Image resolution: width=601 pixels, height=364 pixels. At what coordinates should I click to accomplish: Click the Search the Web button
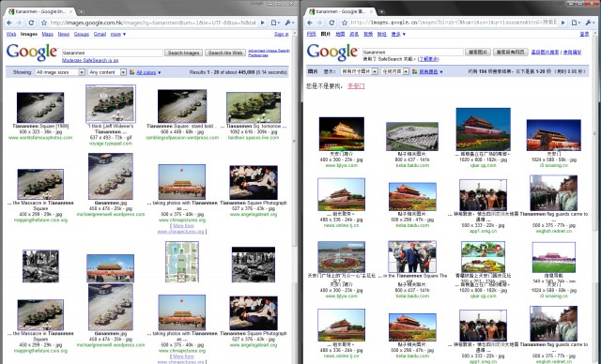coord(225,53)
